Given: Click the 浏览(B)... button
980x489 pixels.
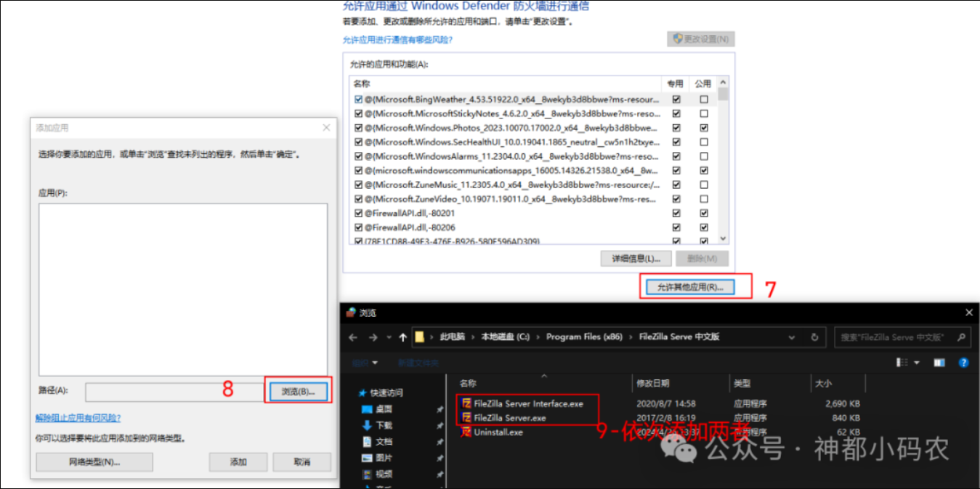Looking at the screenshot, I should pyautogui.click(x=298, y=392).
